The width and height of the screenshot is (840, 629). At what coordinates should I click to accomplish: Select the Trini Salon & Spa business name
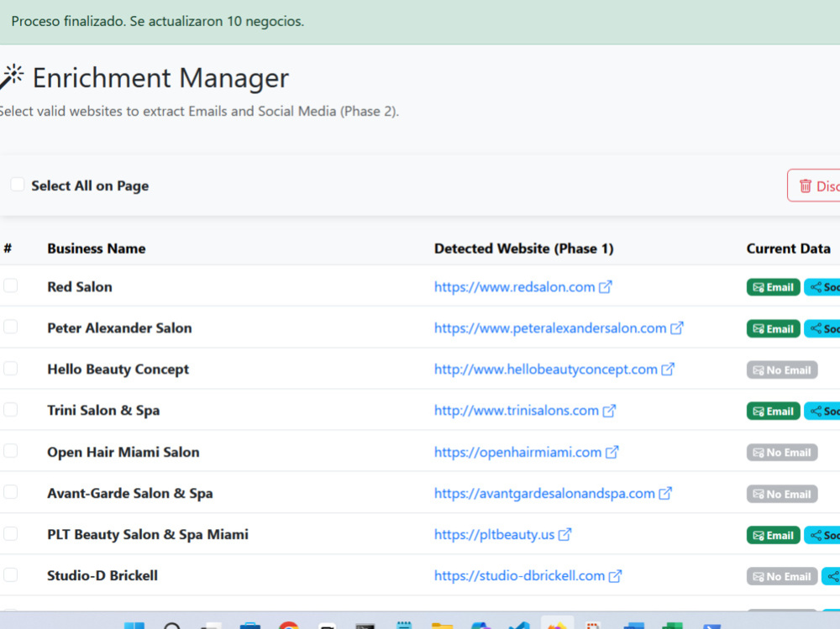(103, 411)
